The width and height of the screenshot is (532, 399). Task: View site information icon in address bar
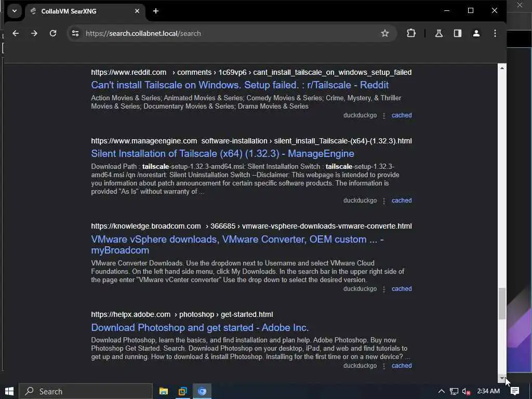pos(75,33)
